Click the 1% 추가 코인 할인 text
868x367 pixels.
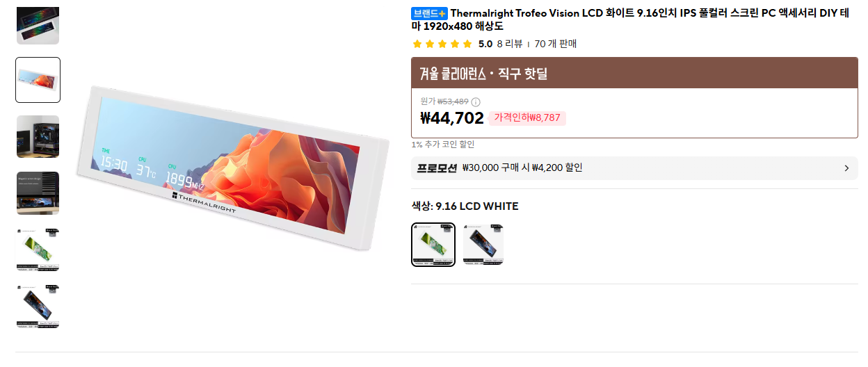coord(443,145)
